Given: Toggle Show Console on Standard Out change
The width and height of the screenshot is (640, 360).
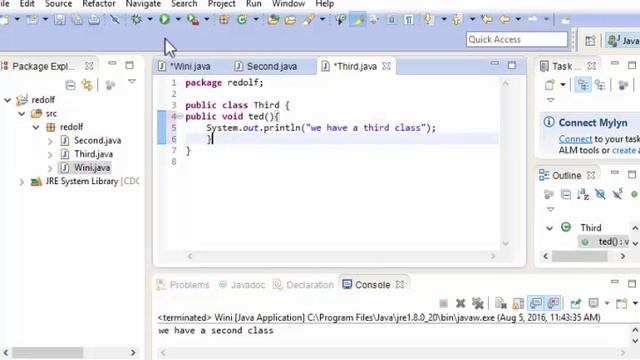Looking at the screenshot, I should pos(536,303).
